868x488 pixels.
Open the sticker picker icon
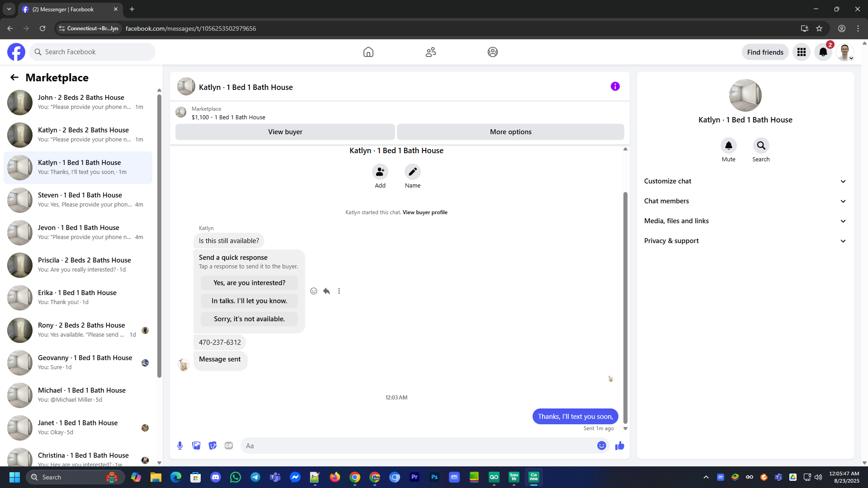[x=212, y=446]
